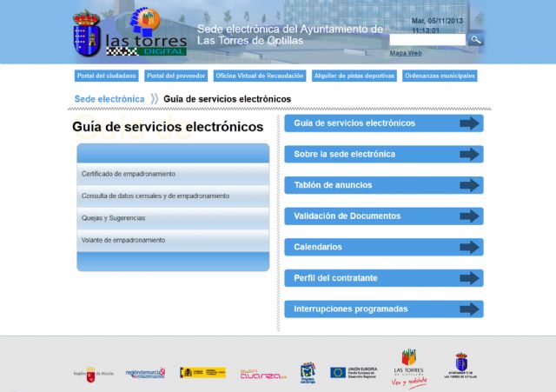The image size is (556, 392).
Task: Click the Las Torres 'Ven y muévete' logo
Action: pos(409,368)
